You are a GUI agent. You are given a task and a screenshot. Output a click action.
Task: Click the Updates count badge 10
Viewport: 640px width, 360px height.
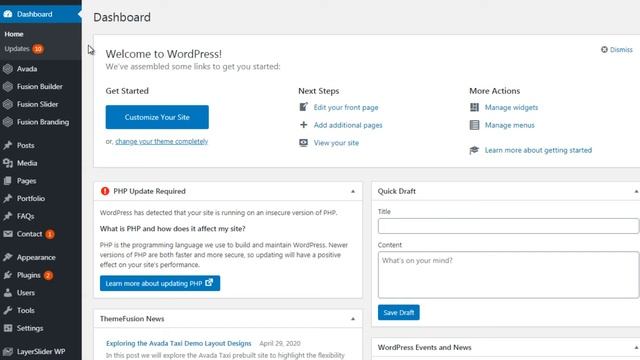point(38,49)
